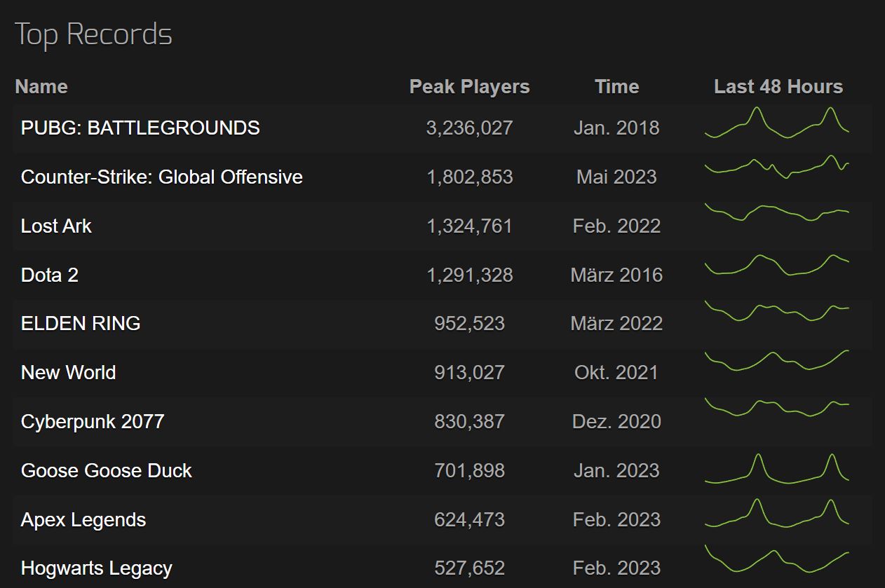Select the Dez. 2020 date
The height and width of the screenshot is (588, 885).
[616, 421]
